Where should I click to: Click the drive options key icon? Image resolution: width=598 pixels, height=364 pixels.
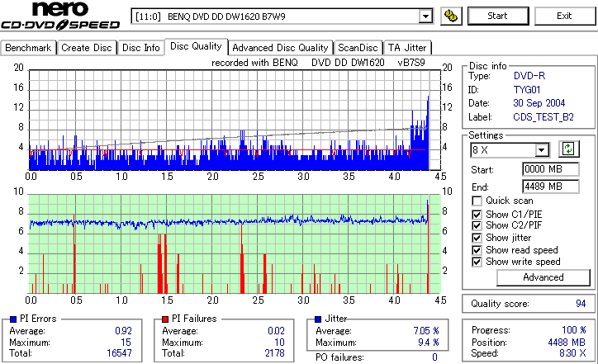(451, 16)
